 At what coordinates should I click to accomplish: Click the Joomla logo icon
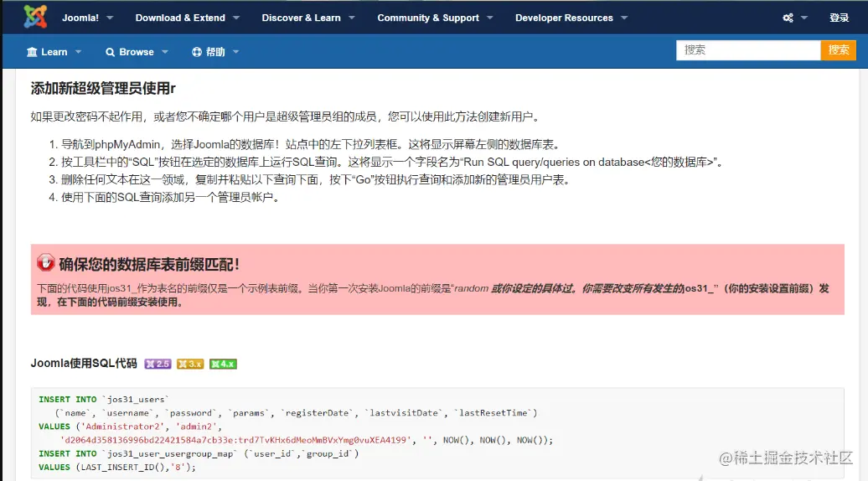(35, 17)
